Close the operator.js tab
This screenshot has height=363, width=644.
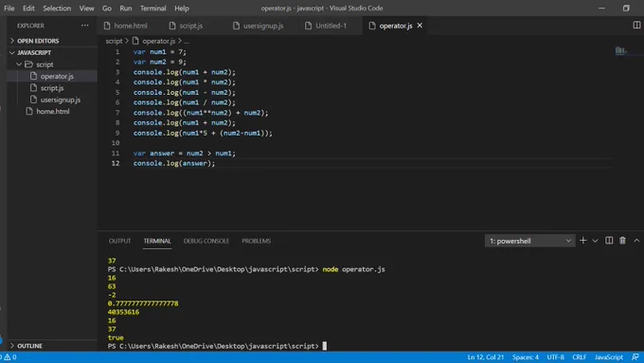420,26
